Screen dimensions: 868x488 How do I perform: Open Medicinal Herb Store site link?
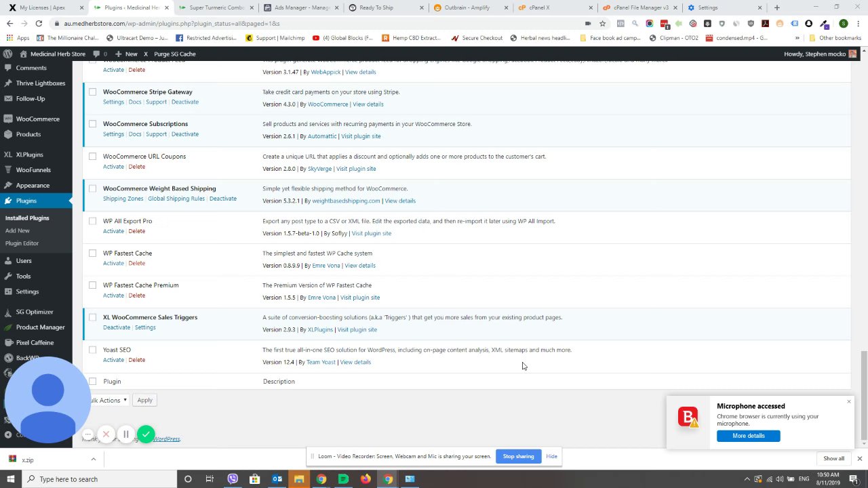[53, 54]
